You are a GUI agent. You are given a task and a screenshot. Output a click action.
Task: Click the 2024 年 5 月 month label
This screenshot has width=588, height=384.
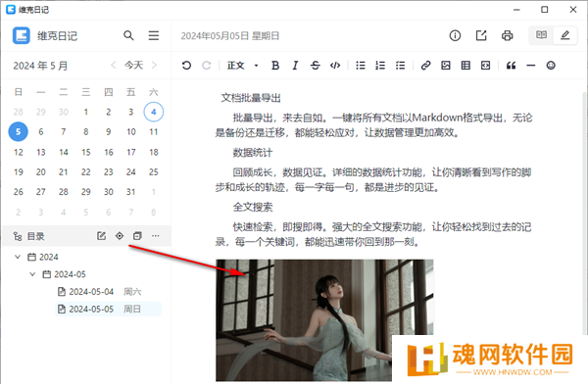40,66
